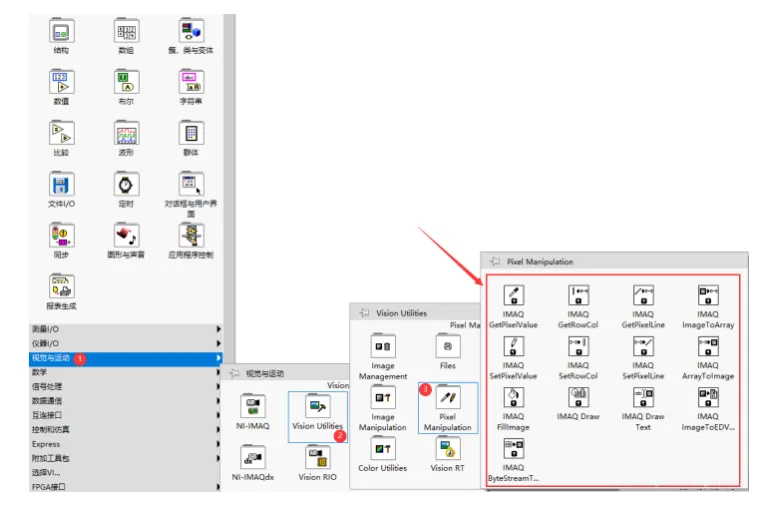Open the 应用程序控制 palette
Viewport: 769px width, 513px height.
click(191, 236)
